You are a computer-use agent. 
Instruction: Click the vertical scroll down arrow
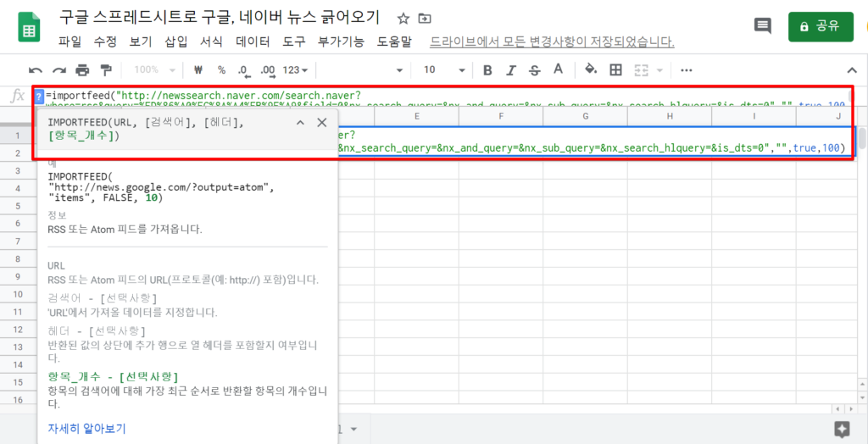pos(862,398)
